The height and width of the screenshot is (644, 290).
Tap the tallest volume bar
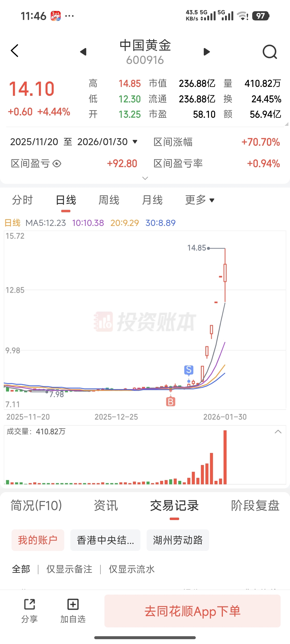pos(225,457)
